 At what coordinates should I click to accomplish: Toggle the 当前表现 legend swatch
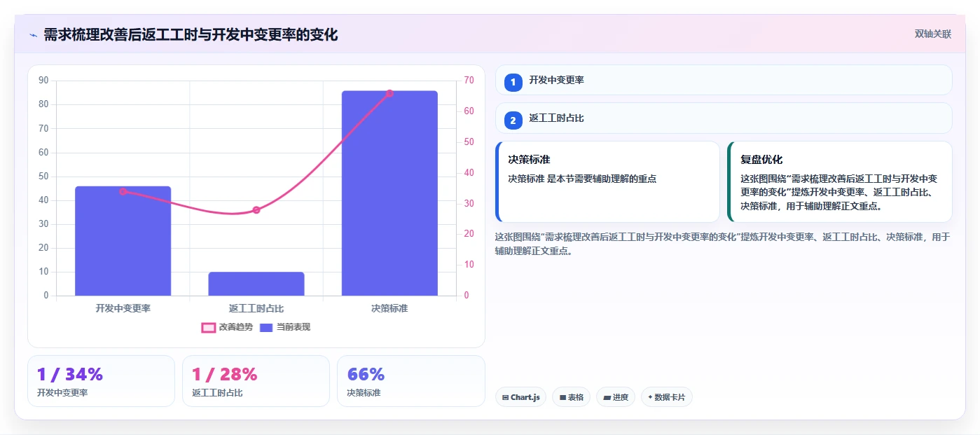(x=266, y=327)
